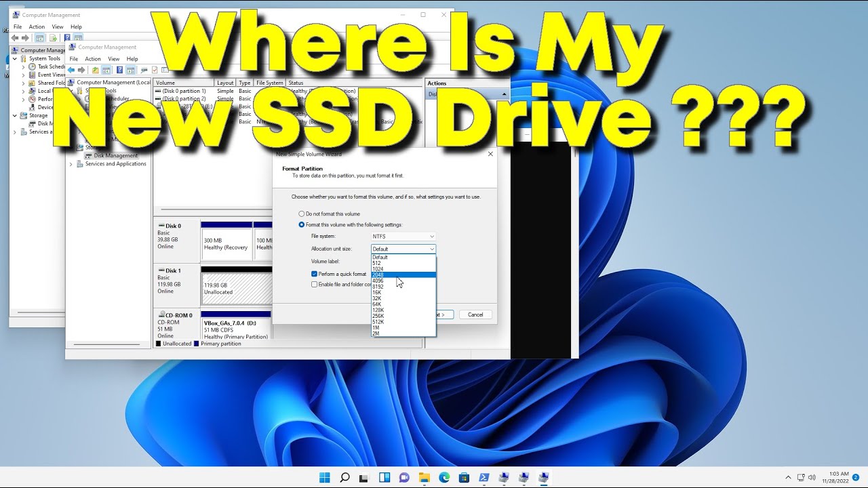Open taskbar Search icon
The height and width of the screenshot is (488, 868).
pyautogui.click(x=344, y=477)
